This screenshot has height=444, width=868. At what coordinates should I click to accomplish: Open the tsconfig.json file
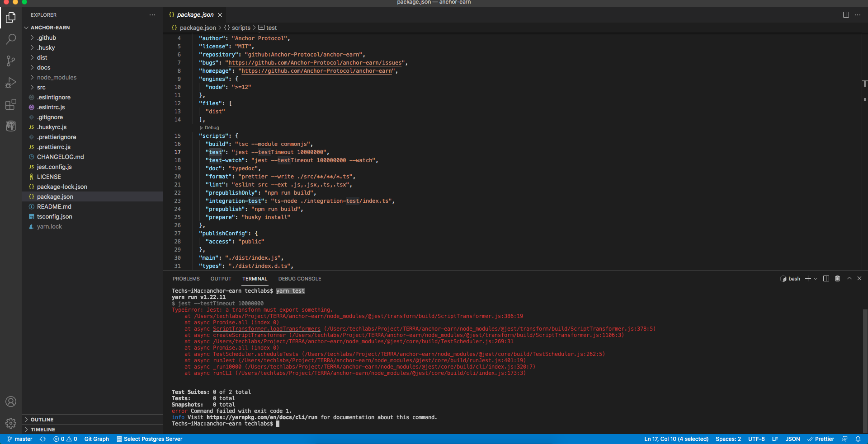[x=92, y=216]
